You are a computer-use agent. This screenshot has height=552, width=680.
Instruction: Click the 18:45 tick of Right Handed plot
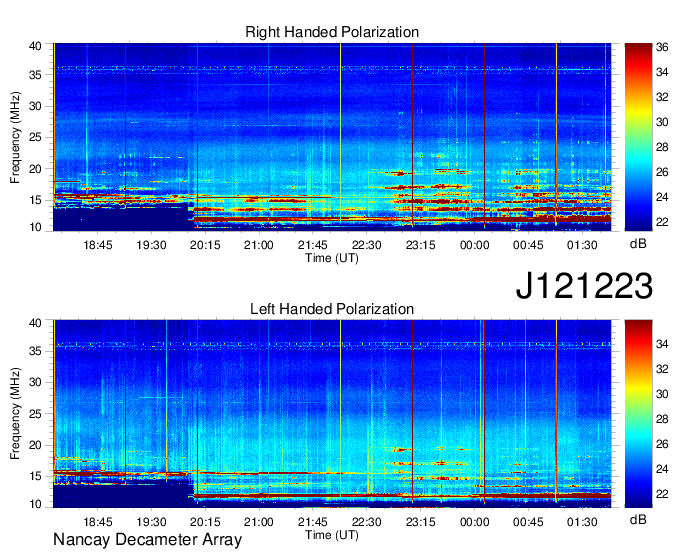pos(98,245)
